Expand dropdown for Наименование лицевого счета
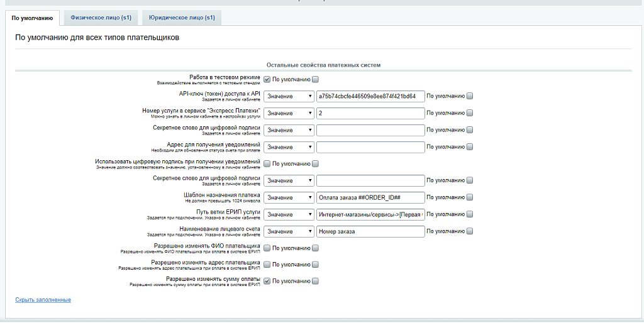Screen dimensions: 644x323 [x=289, y=231]
